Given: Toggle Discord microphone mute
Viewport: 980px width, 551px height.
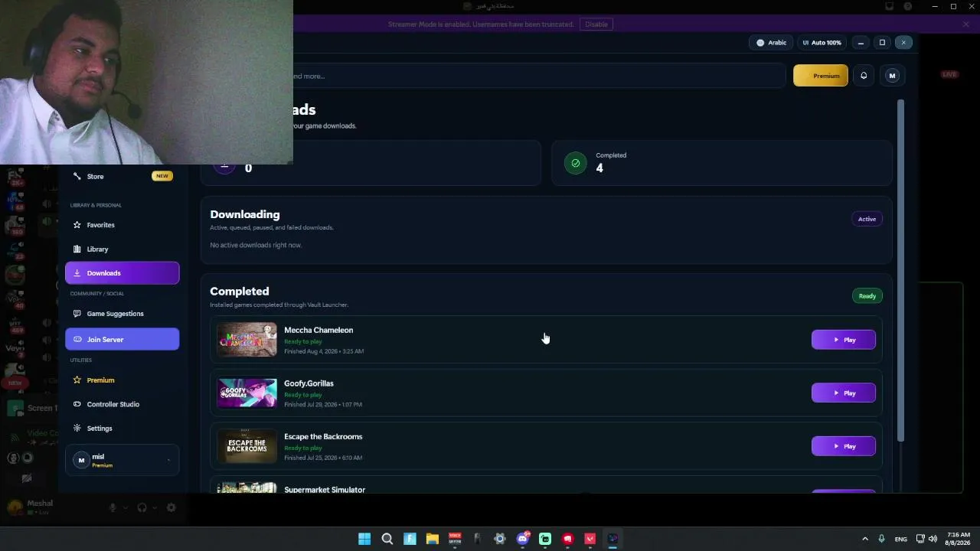Looking at the screenshot, I should [x=113, y=507].
